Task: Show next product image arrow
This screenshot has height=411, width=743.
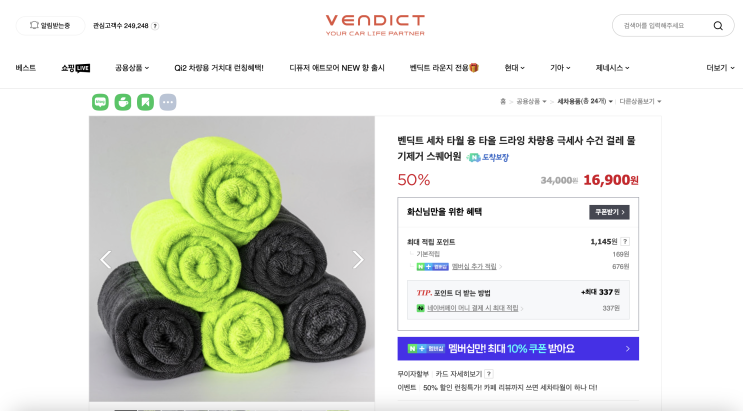Action: click(358, 259)
